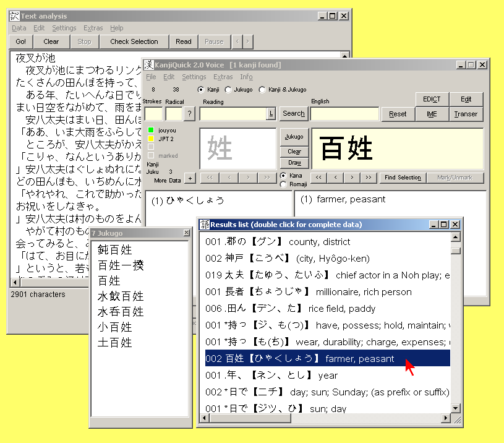Open the Extras menu in KanjiQuick
The height and width of the screenshot is (443, 504).
(223, 77)
